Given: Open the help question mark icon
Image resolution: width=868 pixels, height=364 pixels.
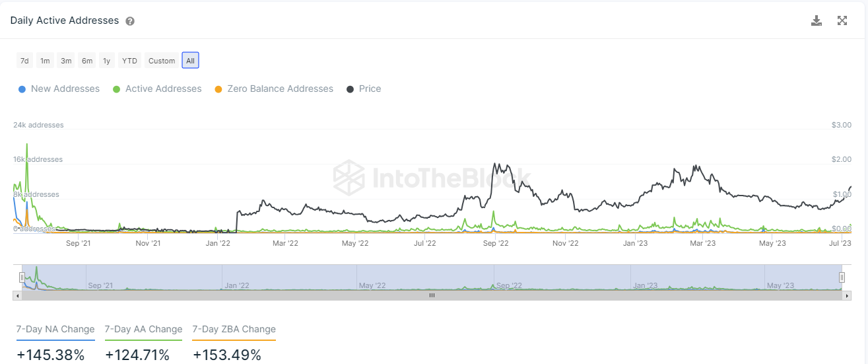Looking at the screenshot, I should tap(130, 21).
